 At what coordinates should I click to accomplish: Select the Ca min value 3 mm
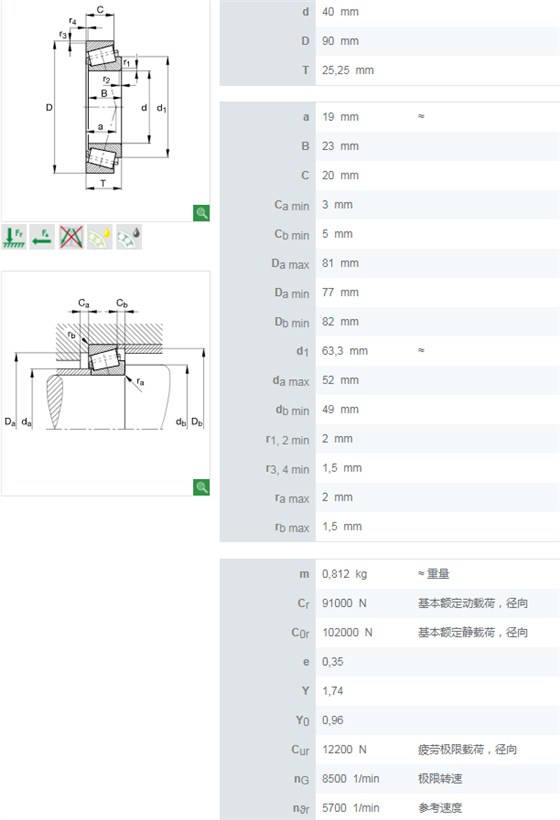[x=337, y=204]
